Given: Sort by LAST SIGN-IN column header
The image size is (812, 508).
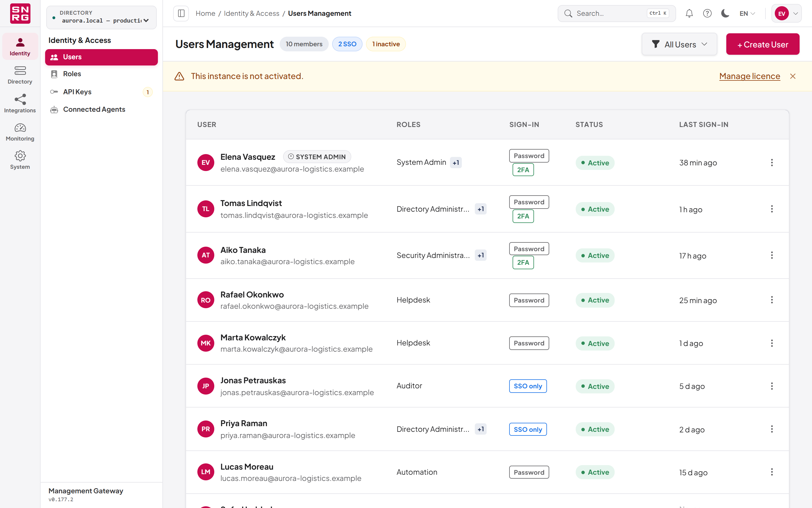Looking at the screenshot, I should tap(704, 125).
